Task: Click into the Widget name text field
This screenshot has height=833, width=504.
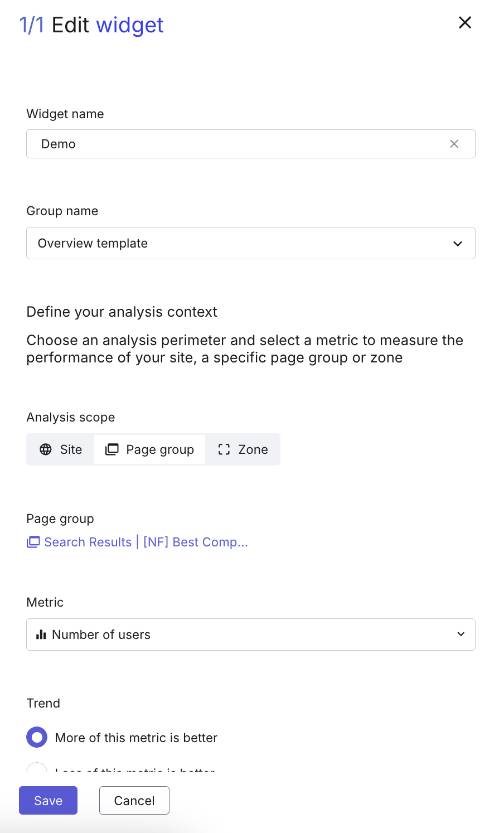Action: click(240, 144)
